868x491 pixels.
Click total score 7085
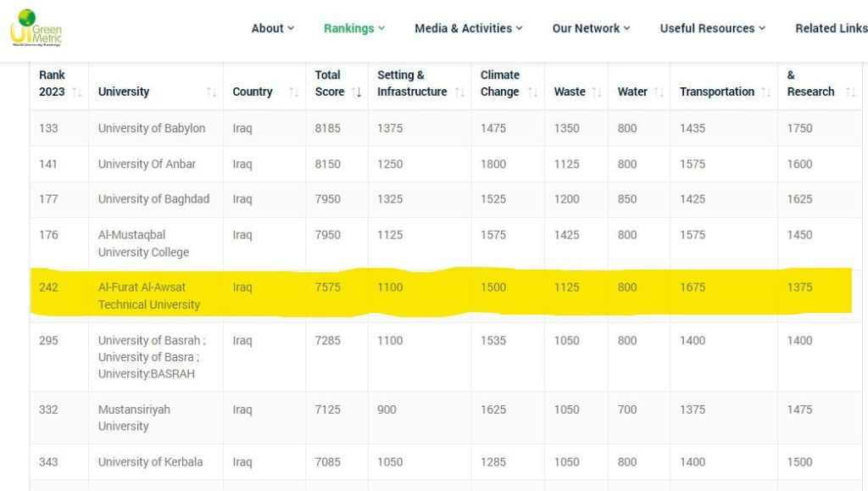[x=328, y=462]
